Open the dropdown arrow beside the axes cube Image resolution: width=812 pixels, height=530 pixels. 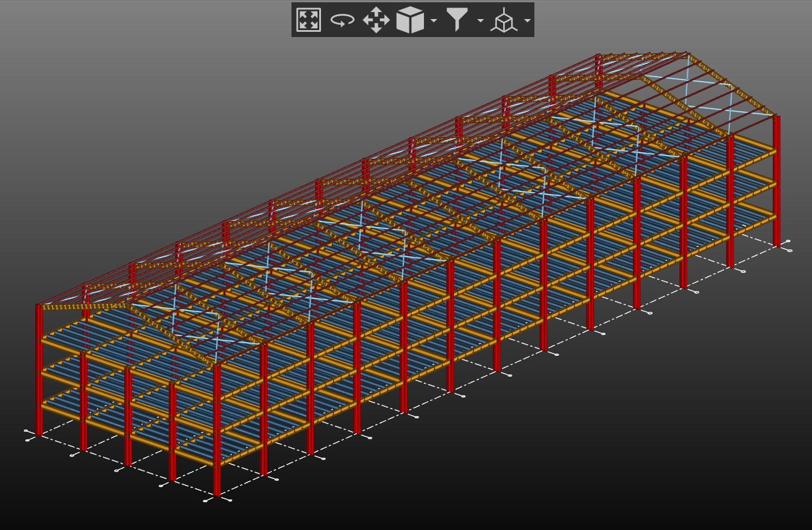527,21
